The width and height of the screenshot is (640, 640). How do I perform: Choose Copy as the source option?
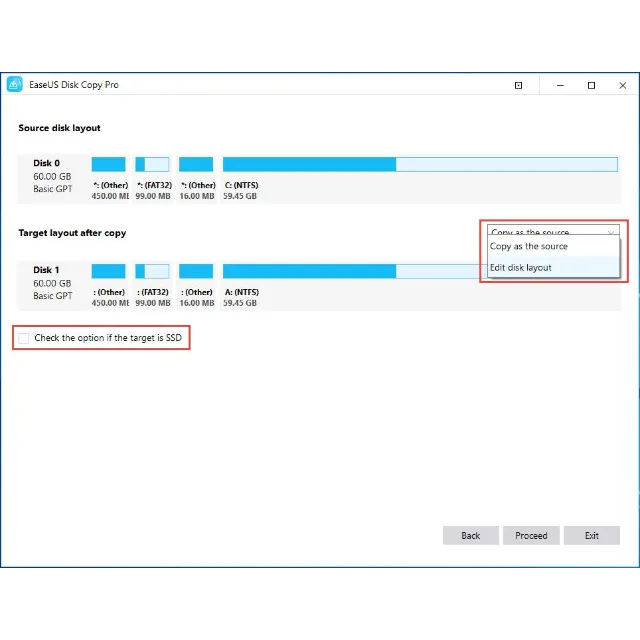coord(529,247)
